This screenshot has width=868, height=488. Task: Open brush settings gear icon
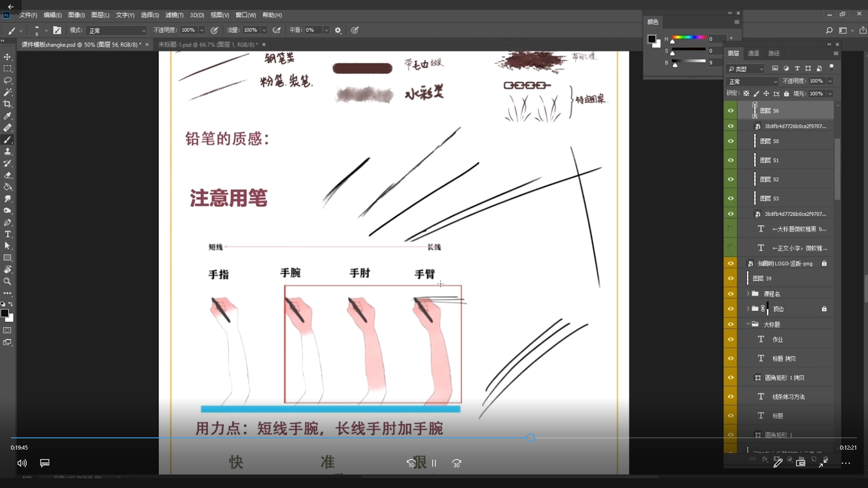[x=338, y=30]
